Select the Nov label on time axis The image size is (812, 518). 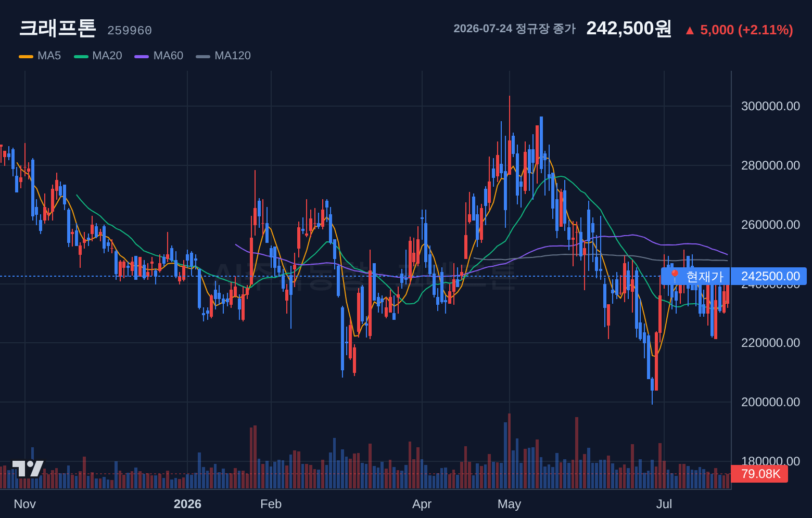tap(25, 504)
